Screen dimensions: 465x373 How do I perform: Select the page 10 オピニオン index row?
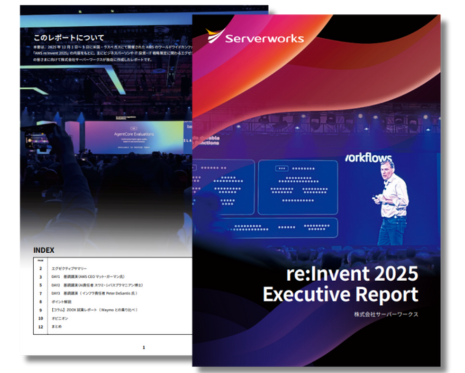[x=113, y=318]
